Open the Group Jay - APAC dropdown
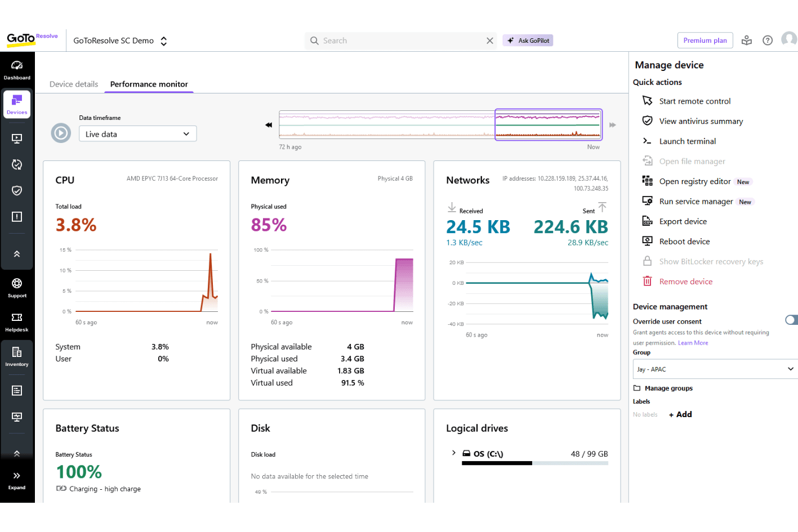This screenshot has width=798, height=532. [x=715, y=369]
